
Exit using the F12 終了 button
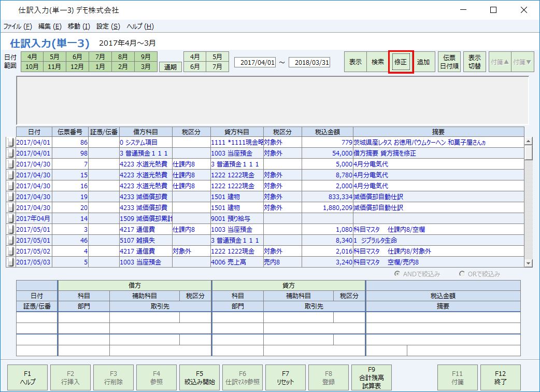coord(500,377)
